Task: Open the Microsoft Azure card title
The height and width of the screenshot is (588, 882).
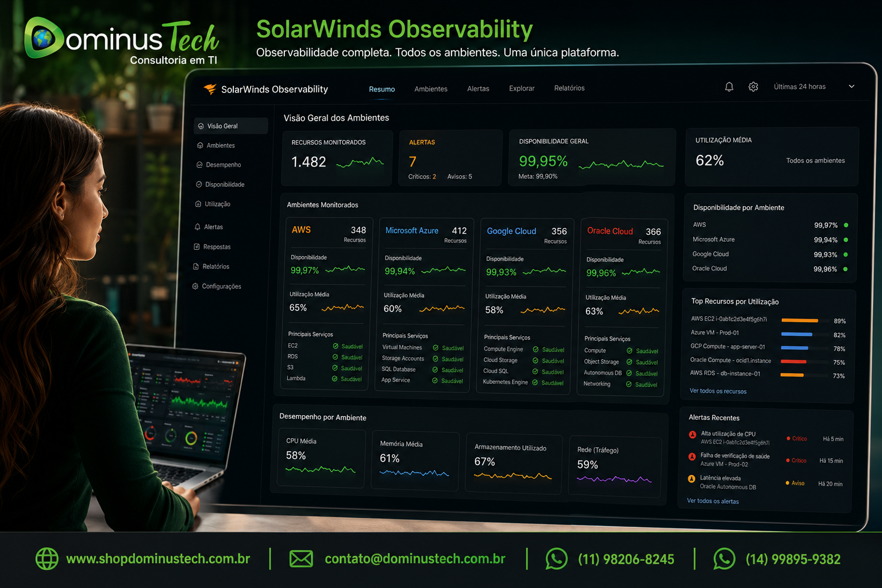Action: [x=411, y=230]
